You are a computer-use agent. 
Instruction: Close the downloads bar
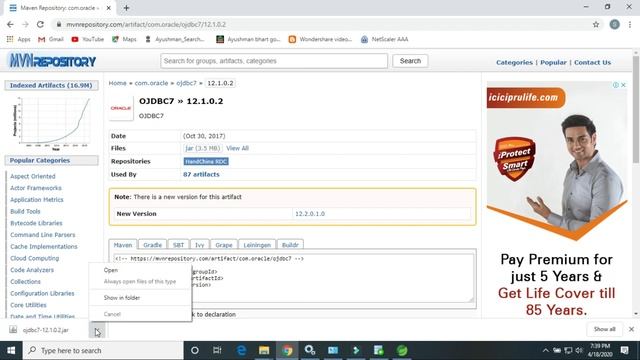click(631, 329)
